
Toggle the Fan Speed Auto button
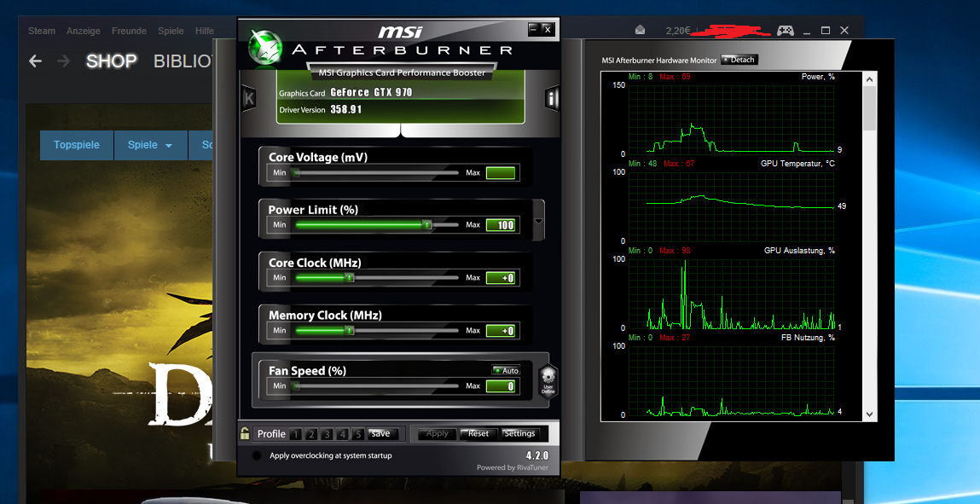coord(507,370)
